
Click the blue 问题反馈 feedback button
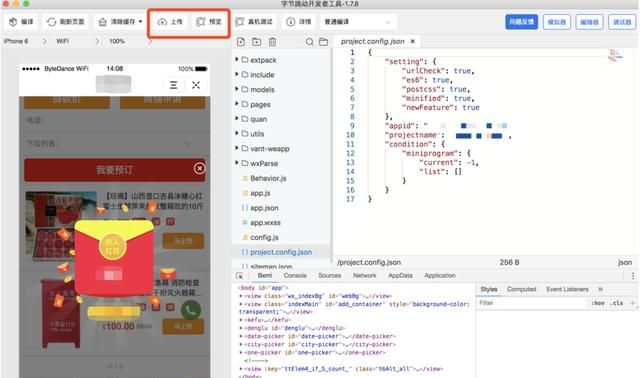click(521, 22)
